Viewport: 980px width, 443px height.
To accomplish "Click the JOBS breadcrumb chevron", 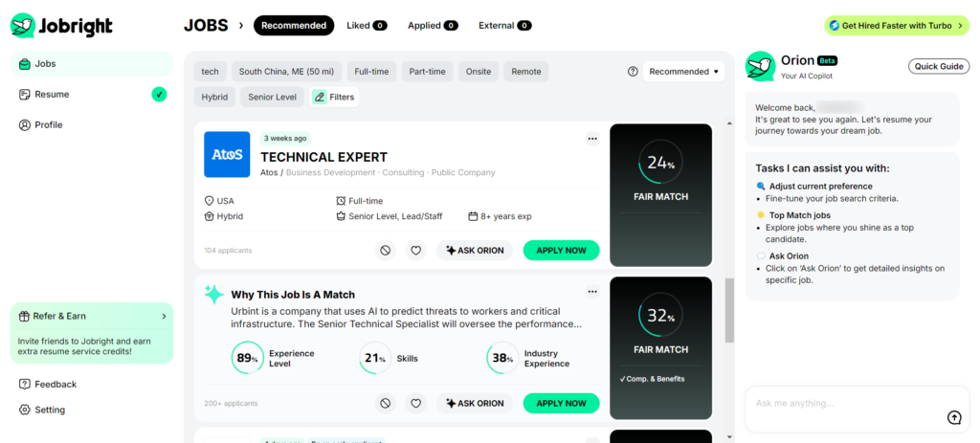I will tap(240, 26).
